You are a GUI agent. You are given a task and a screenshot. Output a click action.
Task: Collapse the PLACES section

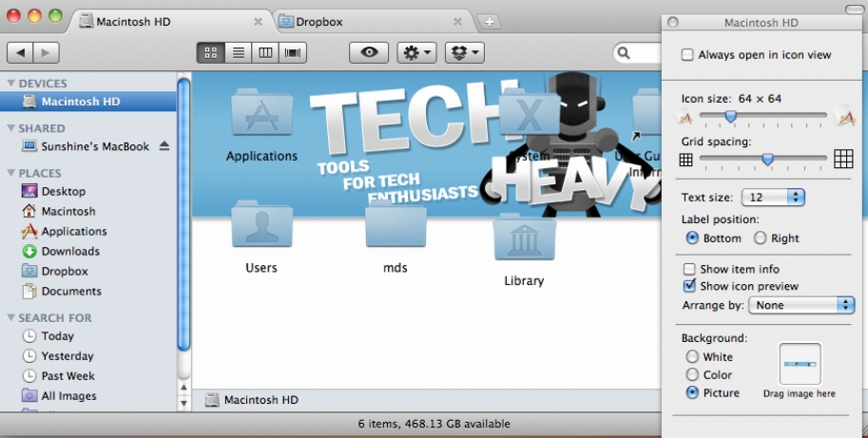(x=10, y=173)
